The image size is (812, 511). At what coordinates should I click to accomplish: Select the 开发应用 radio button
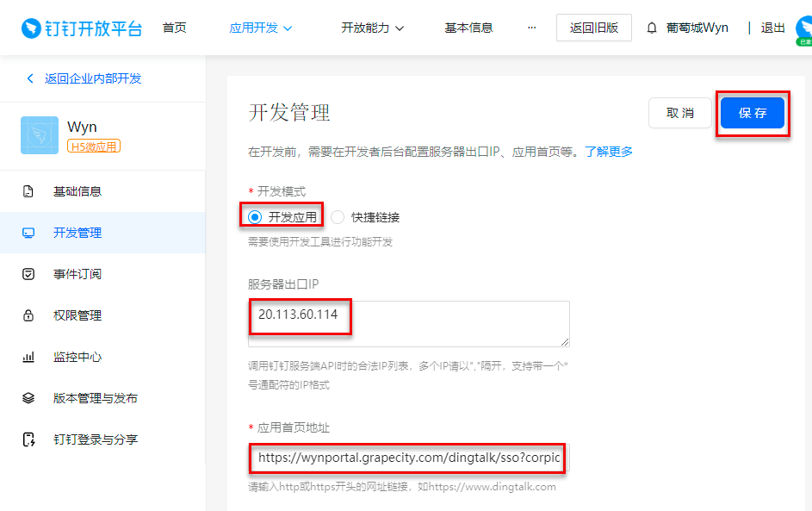[254, 217]
